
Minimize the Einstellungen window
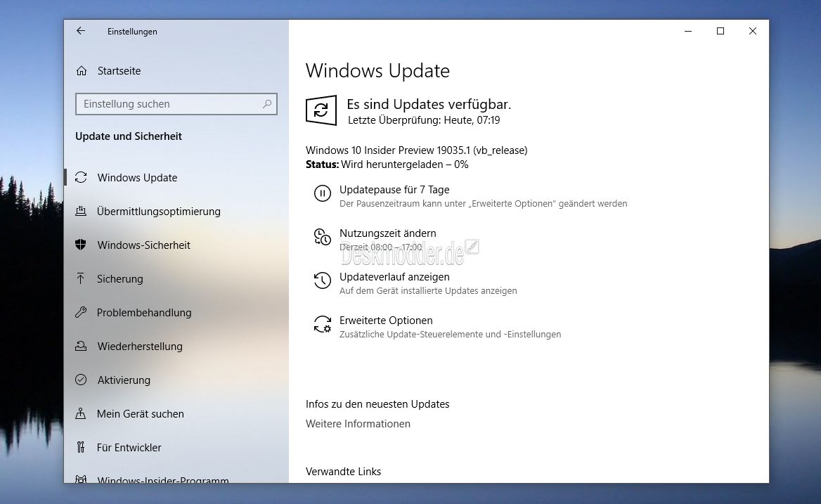click(x=688, y=31)
